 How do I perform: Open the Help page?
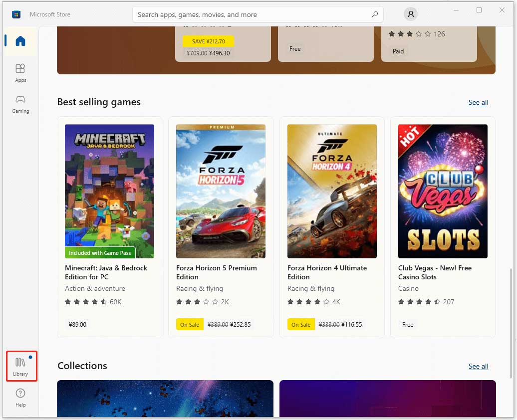click(x=20, y=398)
